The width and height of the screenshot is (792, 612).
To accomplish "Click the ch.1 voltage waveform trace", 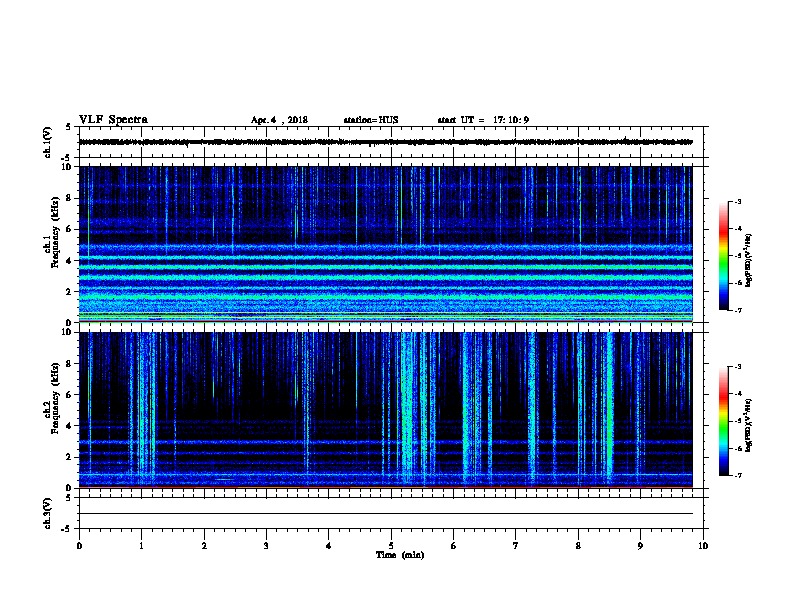I will coord(385,142).
